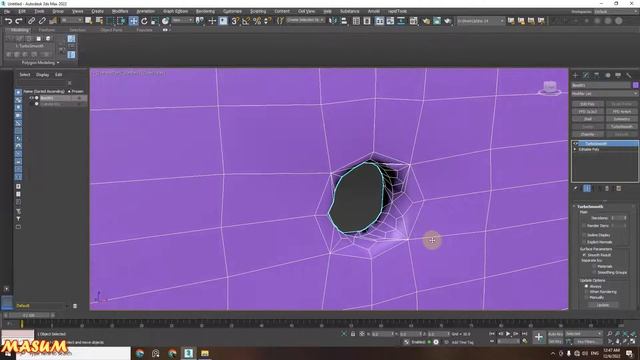Activate the Select and Rotate tool

[x=144, y=21]
